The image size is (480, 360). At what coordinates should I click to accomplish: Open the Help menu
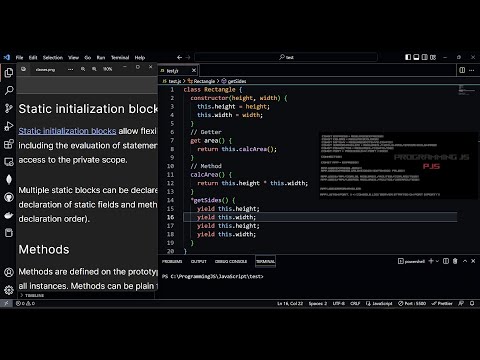click(x=140, y=57)
